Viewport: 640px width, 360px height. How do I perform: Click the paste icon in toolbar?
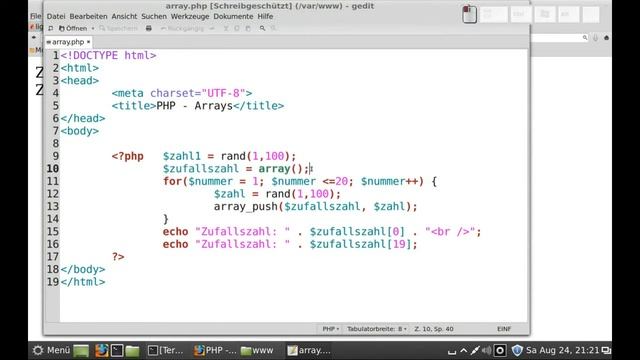pyautogui.click(x=248, y=29)
